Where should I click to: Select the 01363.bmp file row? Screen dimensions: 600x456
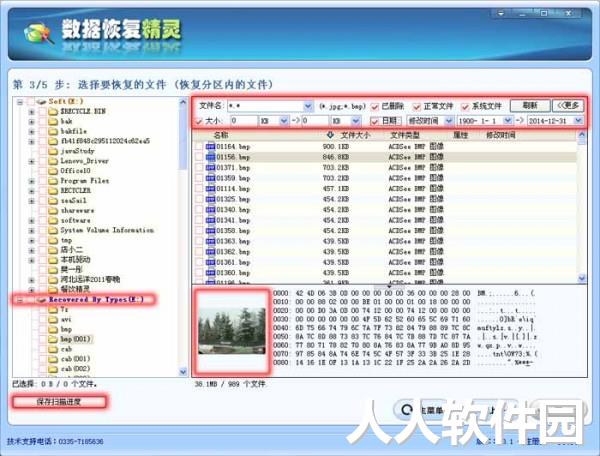(x=385, y=241)
